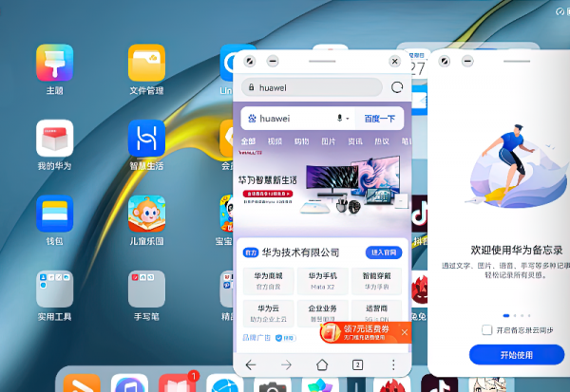570x392 pixels.
Task: Maximize the memo floating window
Action: click(445, 61)
